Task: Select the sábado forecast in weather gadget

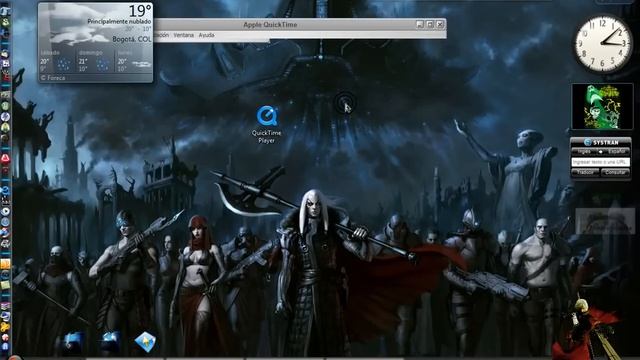Action: click(57, 61)
